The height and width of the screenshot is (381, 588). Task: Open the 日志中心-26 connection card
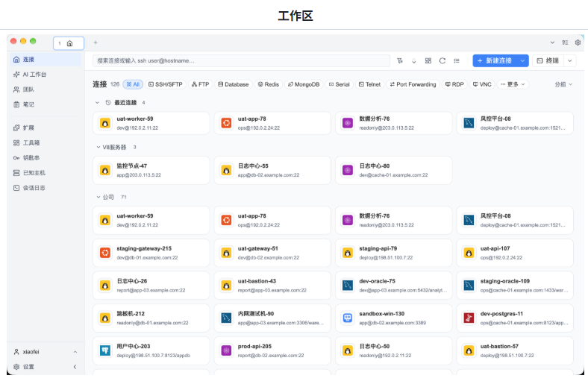click(x=151, y=286)
